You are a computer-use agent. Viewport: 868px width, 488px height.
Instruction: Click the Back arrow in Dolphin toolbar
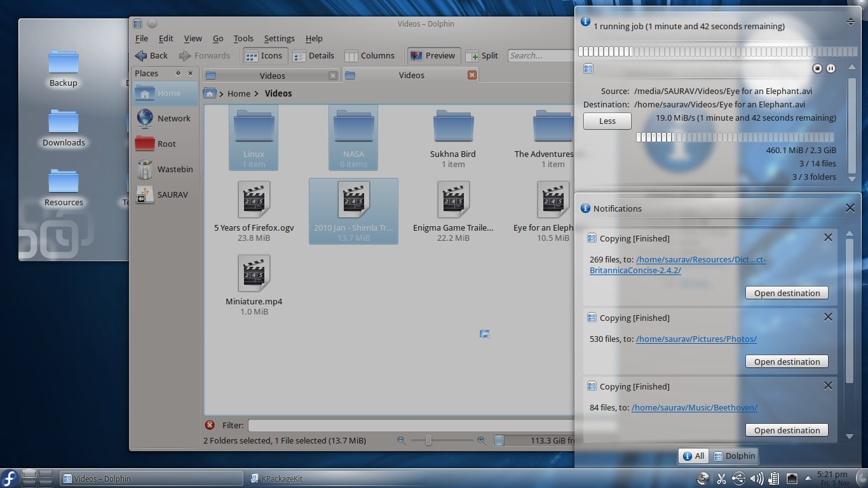[141, 56]
